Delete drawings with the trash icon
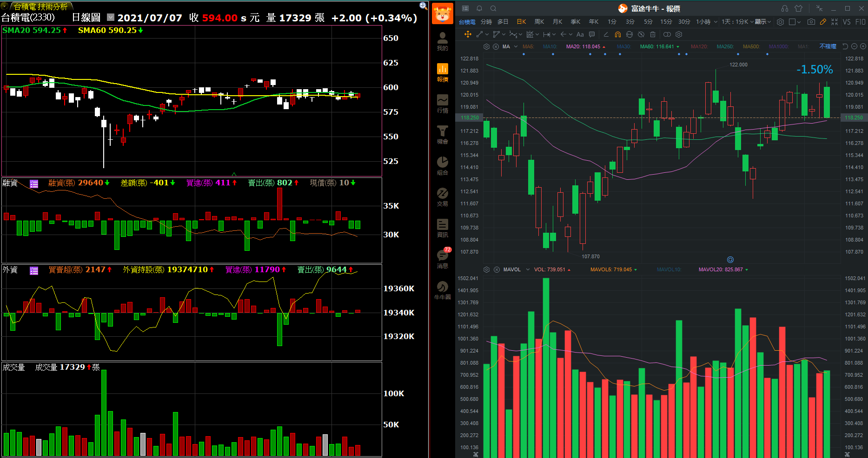This screenshot has height=458, width=868. (x=653, y=34)
